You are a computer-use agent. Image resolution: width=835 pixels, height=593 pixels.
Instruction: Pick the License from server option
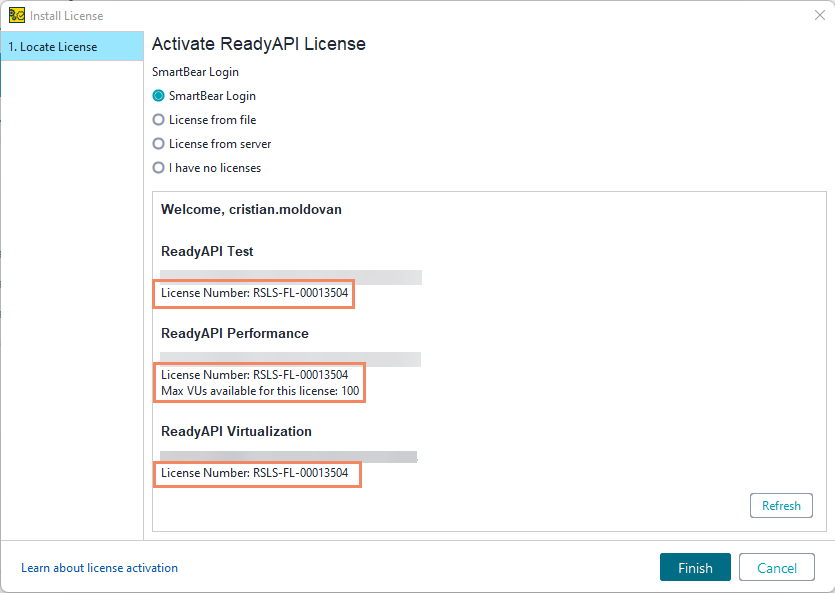(158, 144)
